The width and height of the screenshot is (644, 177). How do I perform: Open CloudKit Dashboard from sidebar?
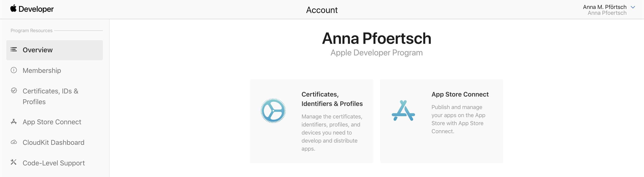(x=53, y=143)
